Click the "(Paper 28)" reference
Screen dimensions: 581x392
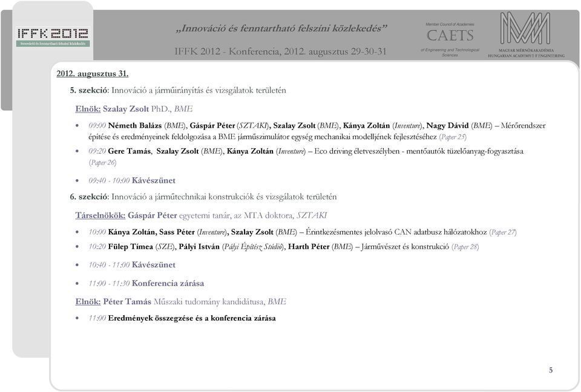pos(465,247)
